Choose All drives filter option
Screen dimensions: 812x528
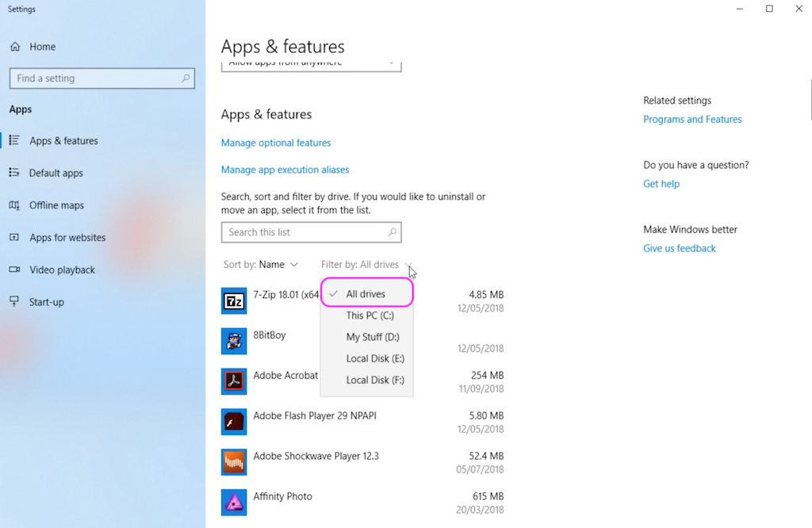click(366, 293)
